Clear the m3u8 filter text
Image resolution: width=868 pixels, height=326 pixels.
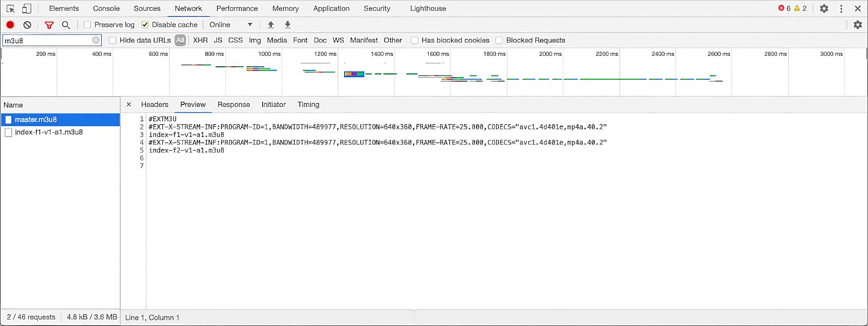[x=96, y=40]
